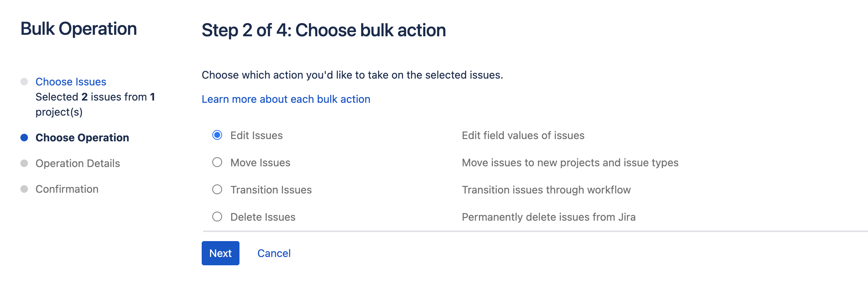Click the Confirmation step label
This screenshot has width=868, height=294.
67,189
